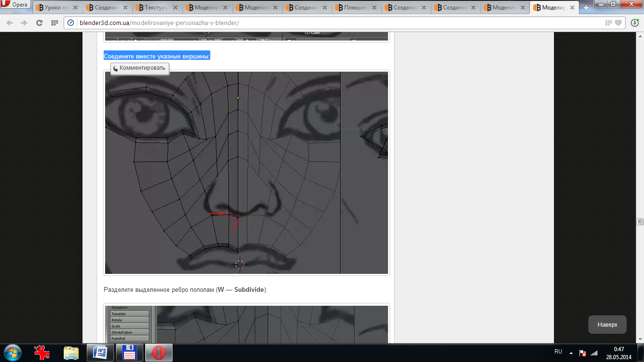Open Windows Explorer folder from taskbar
Viewport: 644px width, 362px height.
[x=71, y=353]
